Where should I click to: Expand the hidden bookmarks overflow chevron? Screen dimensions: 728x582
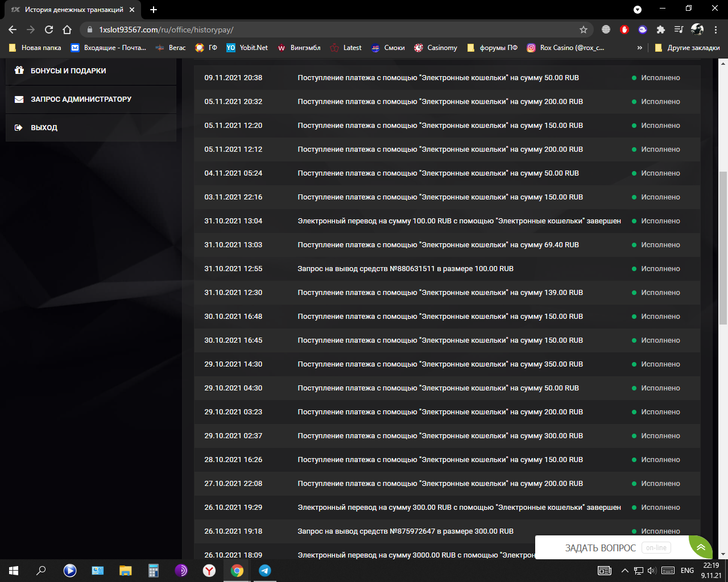click(640, 48)
